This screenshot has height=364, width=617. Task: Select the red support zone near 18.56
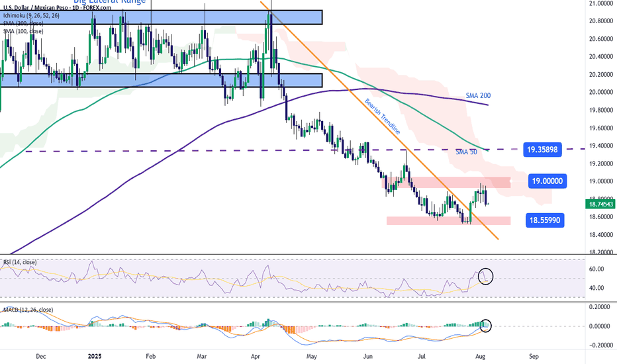(449, 221)
